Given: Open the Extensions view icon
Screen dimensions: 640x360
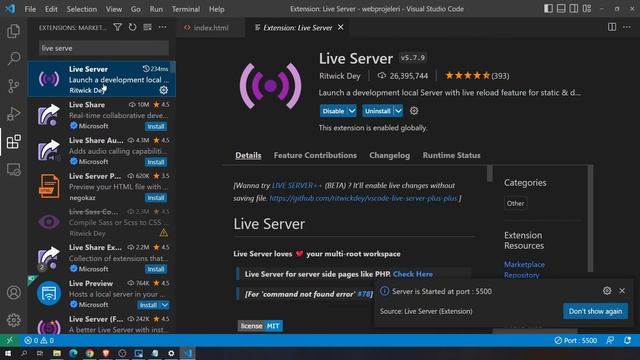Looking at the screenshot, I should click(x=13, y=142).
